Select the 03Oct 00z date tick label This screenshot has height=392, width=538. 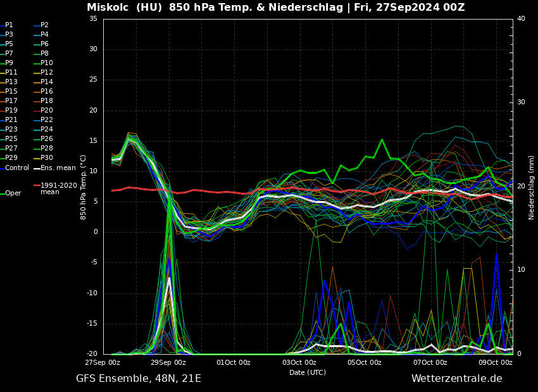tap(299, 362)
